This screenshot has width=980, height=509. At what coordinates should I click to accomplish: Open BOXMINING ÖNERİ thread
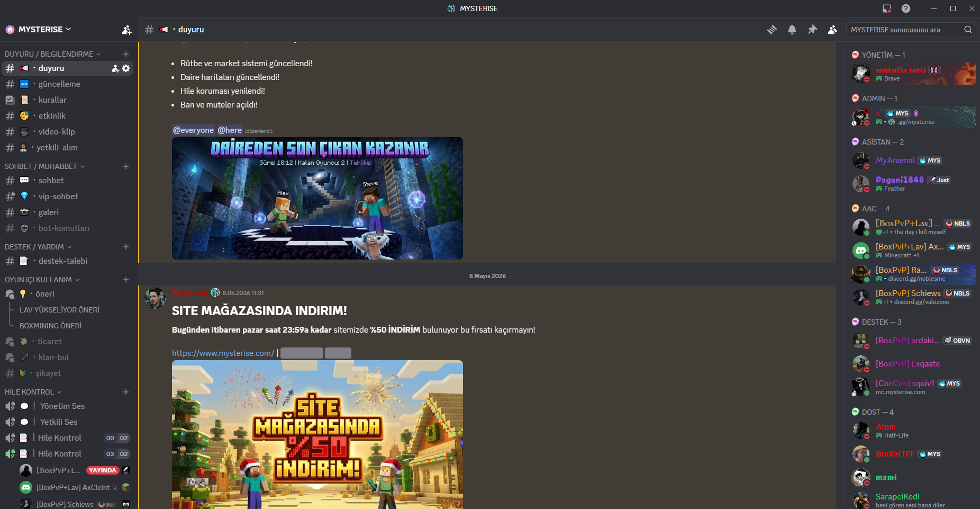(x=50, y=326)
